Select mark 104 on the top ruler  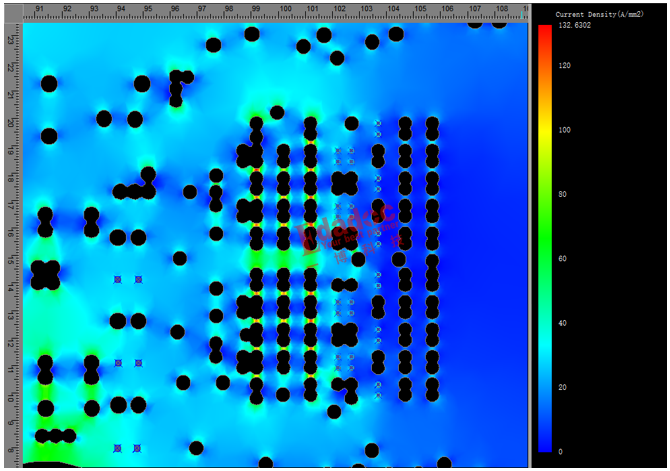[x=393, y=9]
